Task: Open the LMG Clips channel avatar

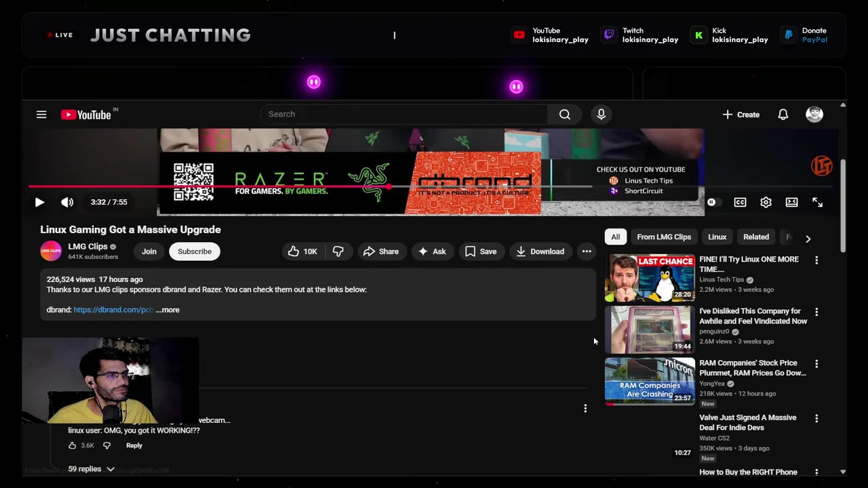Action: point(51,251)
